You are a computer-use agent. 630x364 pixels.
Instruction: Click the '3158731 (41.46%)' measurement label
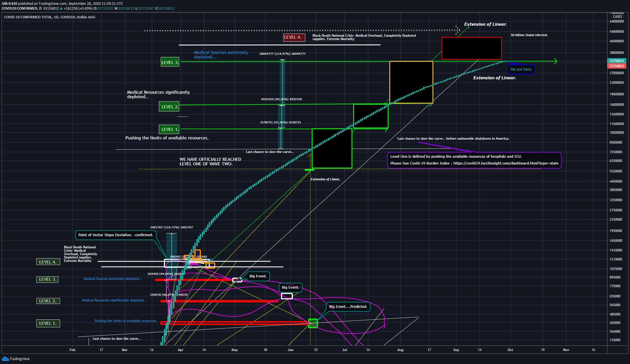tap(280, 122)
